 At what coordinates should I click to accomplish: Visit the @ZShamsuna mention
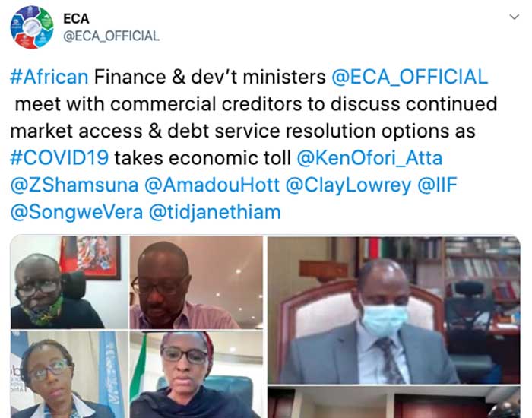(x=74, y=185)
